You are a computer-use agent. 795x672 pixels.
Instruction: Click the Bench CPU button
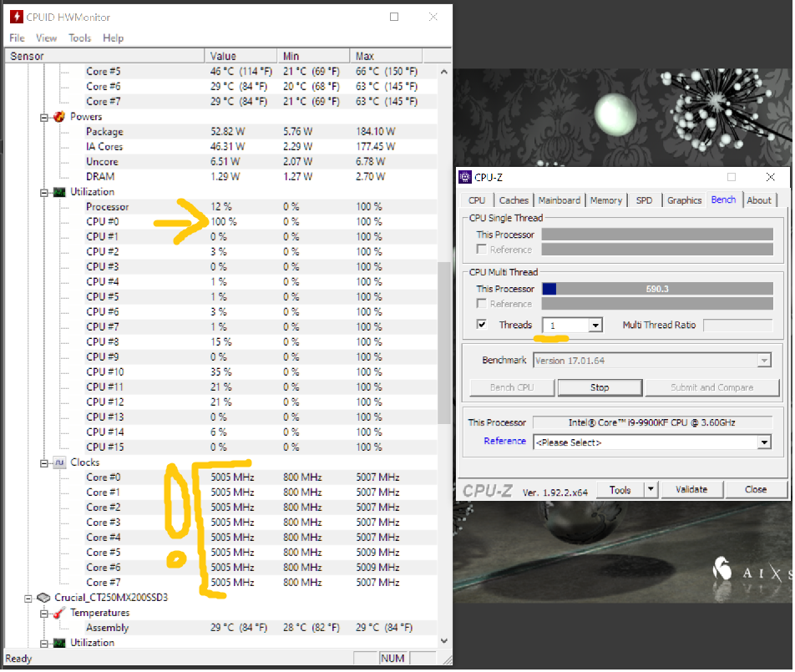[512, 388]
